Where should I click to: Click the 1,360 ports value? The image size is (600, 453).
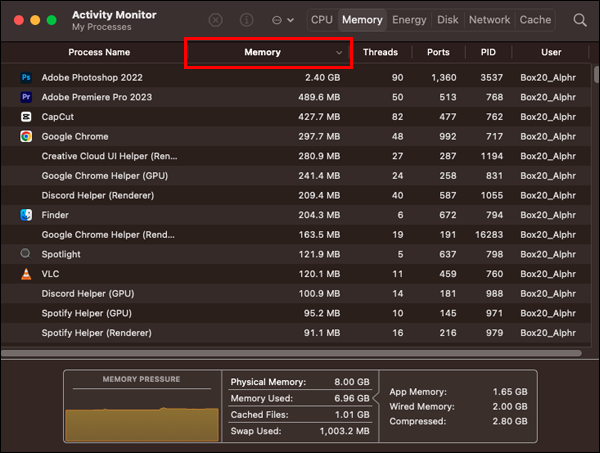pyautogui.click(x=444, y=78)
